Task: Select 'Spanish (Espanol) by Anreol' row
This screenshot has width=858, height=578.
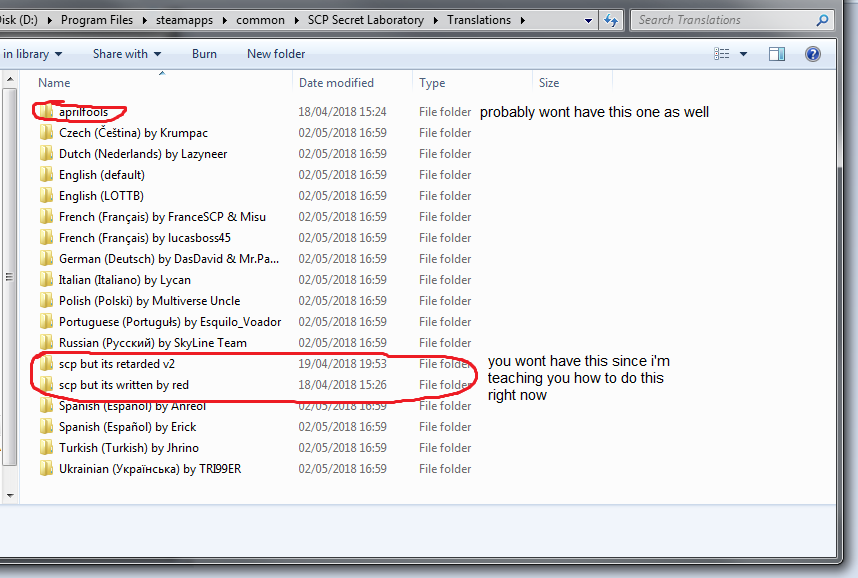Action: [256, 406]
